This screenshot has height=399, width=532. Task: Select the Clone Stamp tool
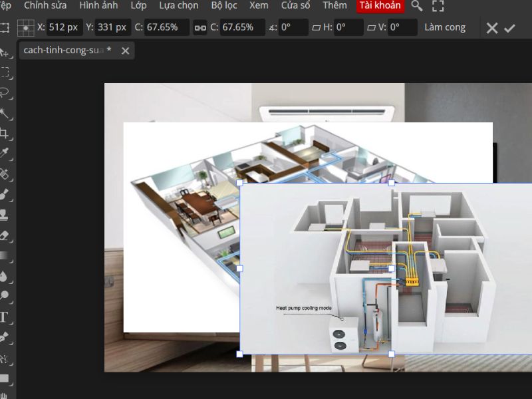4,215
